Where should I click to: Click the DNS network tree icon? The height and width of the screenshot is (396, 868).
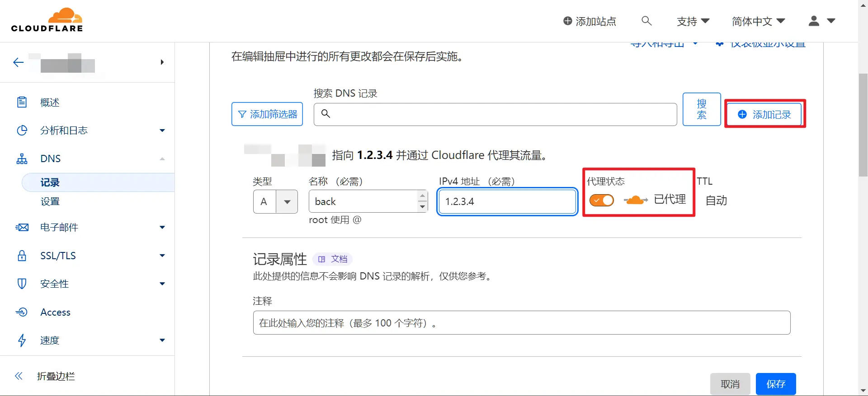point(22,158)
